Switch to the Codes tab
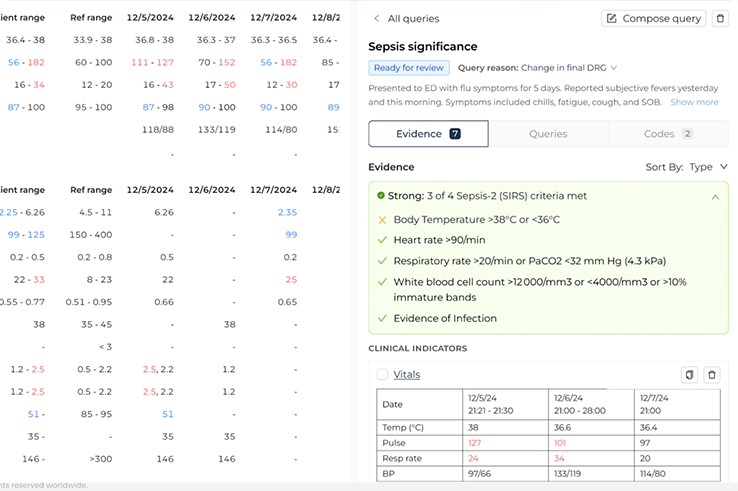Image resolution: width=738 pixels, height=491 pixels. click(x=668, y=134)
